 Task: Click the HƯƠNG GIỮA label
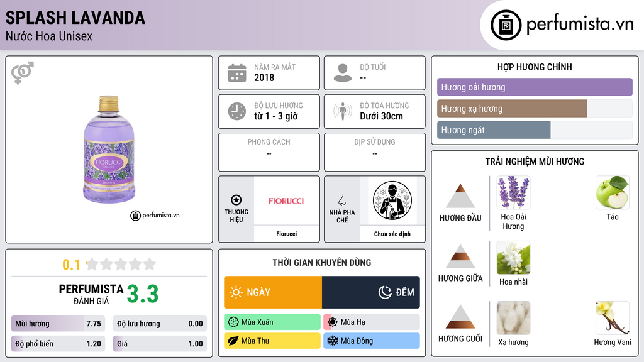point(460,278)
